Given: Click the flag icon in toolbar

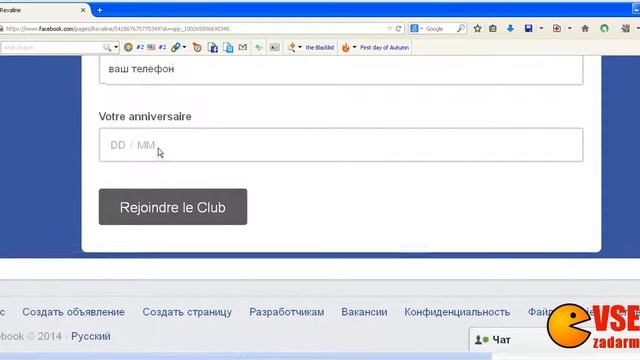Looking at the screenshot, I should pyautogui.click(x=151, y=47).
